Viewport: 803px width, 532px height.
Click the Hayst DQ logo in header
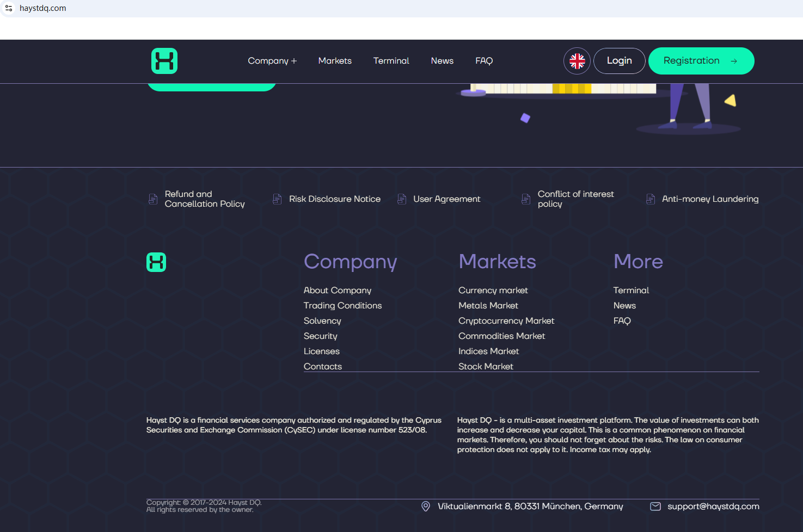click(x=164, y=61)
